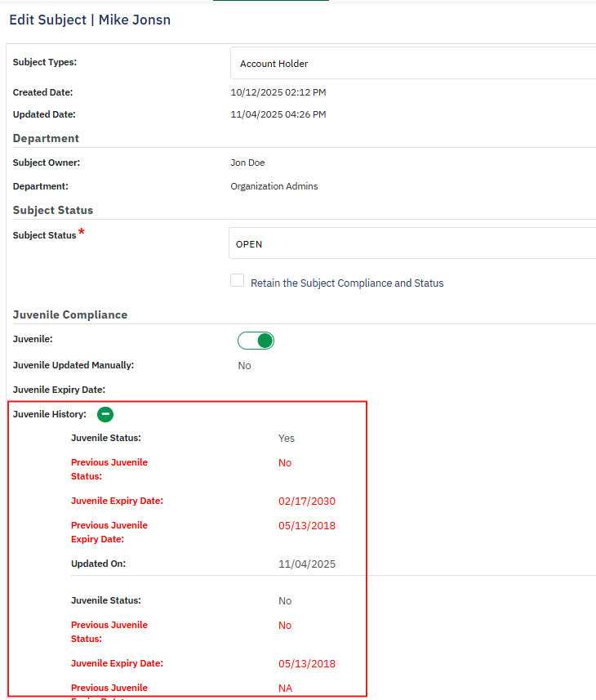Collapse the Juvenile History section

105,414
